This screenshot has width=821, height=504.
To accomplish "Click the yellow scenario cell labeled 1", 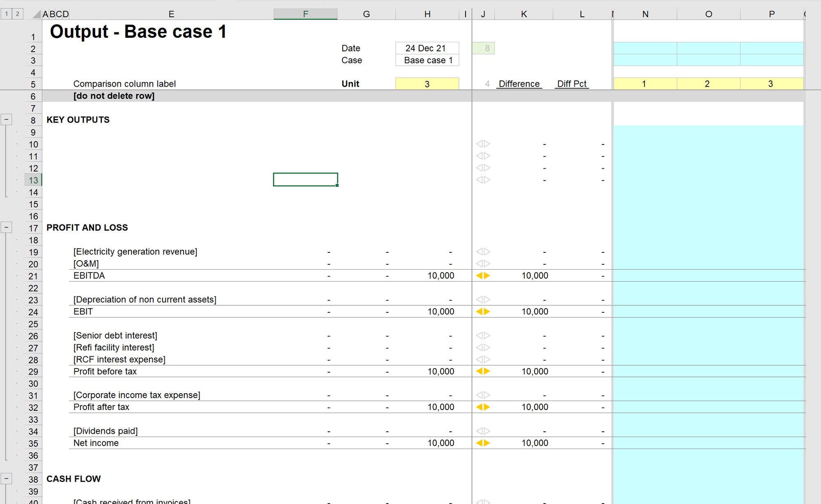I will pyautogui.click(x=644, y=84).
